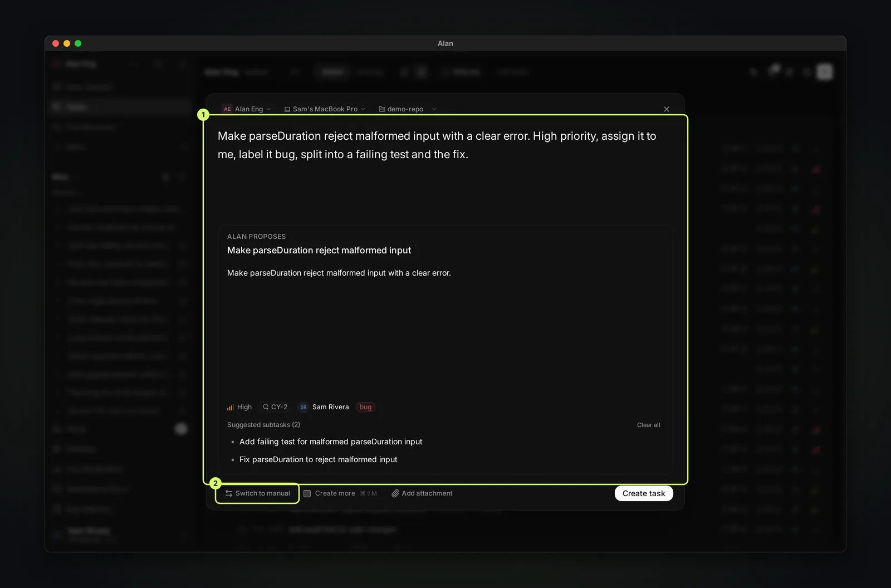Add attachment via the paperclip
This screenshot has width=891, height=588.
[x=422, y=493]
